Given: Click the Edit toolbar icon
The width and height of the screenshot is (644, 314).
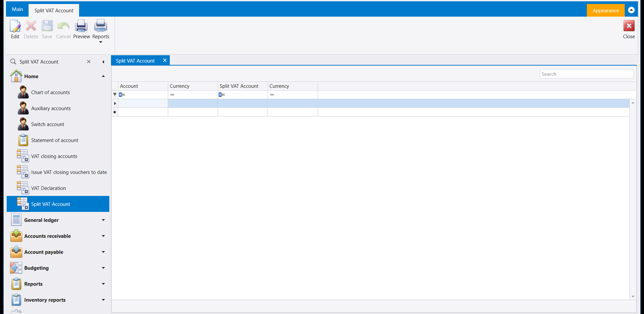Looking at the screenshot, I should [15, 26].
